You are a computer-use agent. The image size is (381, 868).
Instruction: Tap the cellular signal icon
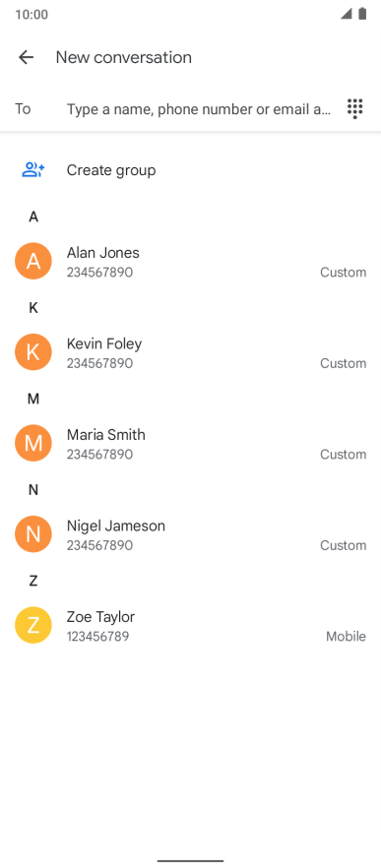click(347, 14)
